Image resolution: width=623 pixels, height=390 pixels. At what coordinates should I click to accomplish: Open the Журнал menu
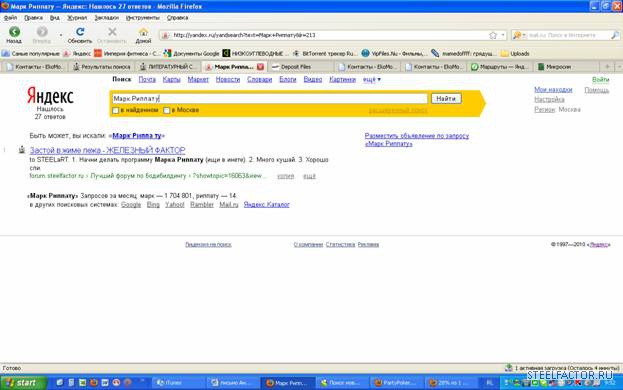tap(77, 18)
